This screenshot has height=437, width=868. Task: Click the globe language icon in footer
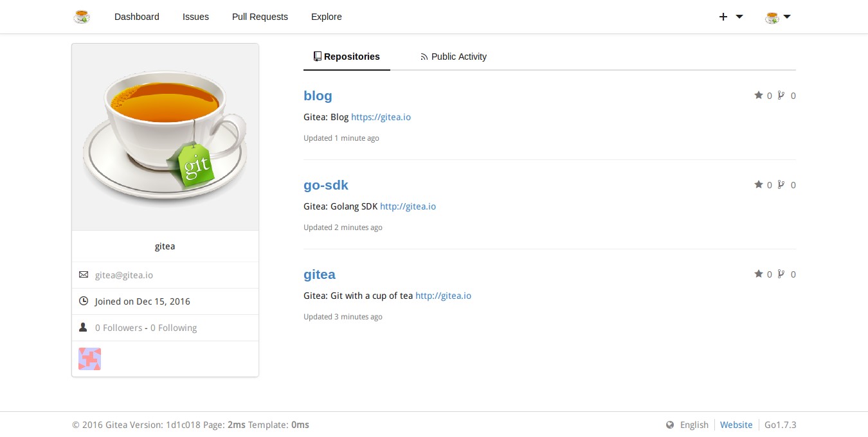click(670, 425)
